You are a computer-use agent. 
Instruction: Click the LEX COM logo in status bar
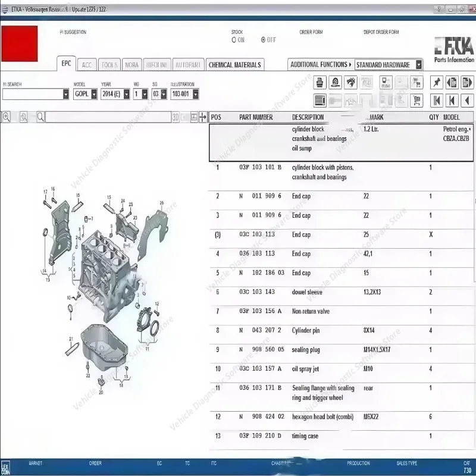[5, 468]
